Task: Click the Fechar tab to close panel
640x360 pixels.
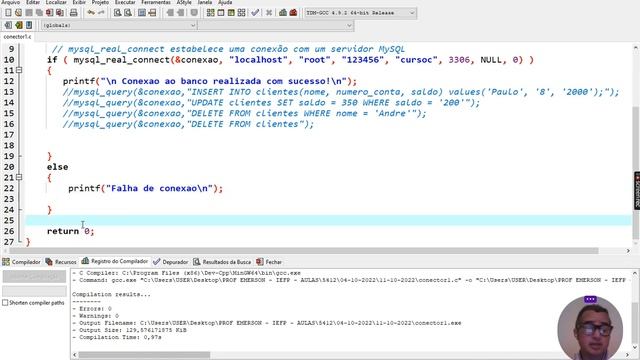Action: point(269,262)
